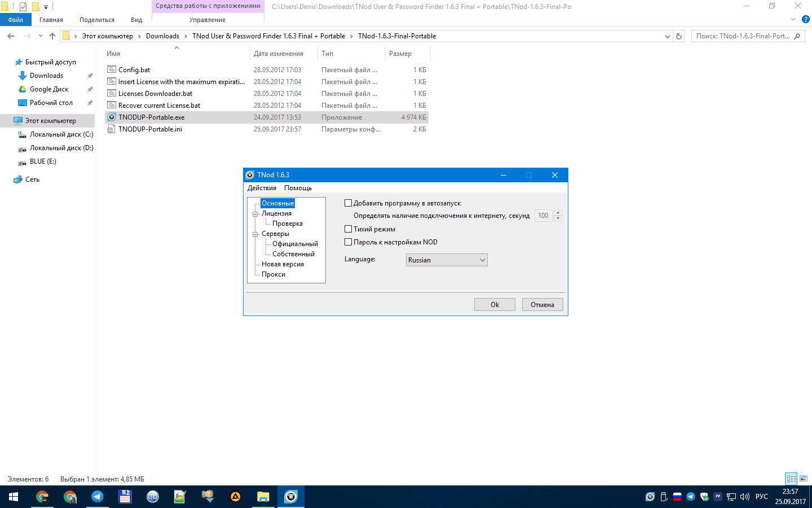Sort files by Дата изменения column

click(279, 54)
